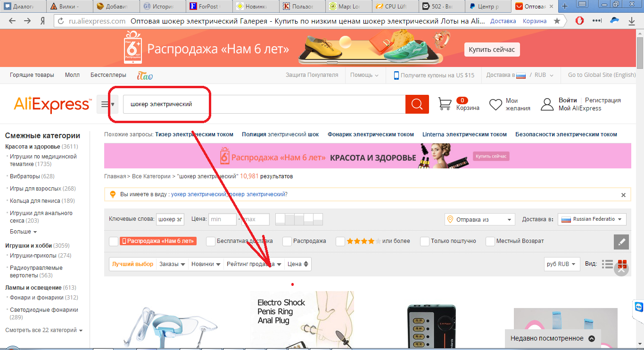This screenshot has height=350, width=644.
Task: Open the 'Отправка из' dropdown
Action: click(x=480, y=219)
